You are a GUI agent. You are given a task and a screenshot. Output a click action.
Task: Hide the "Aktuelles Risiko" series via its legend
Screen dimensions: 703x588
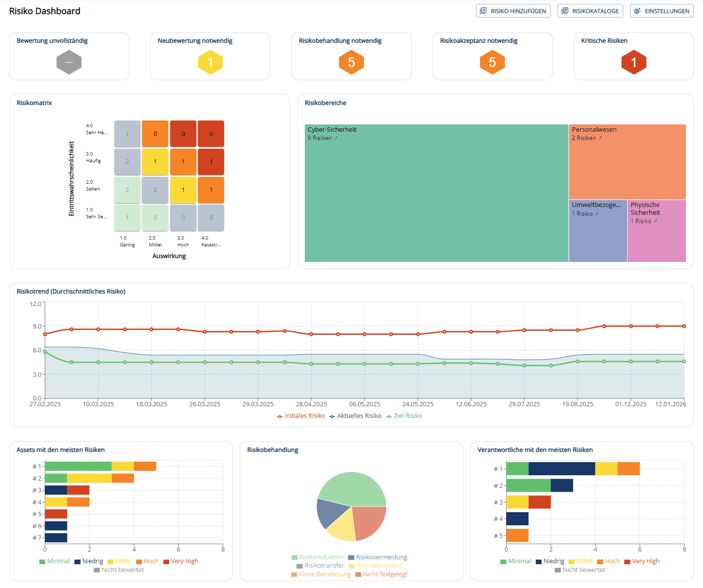[x=355, y=415]
